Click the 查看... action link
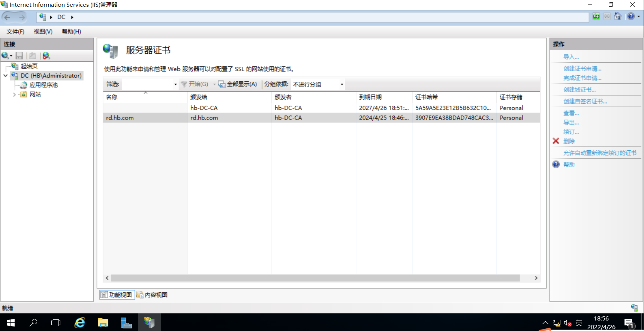The image size is (644, 331). 571,113
